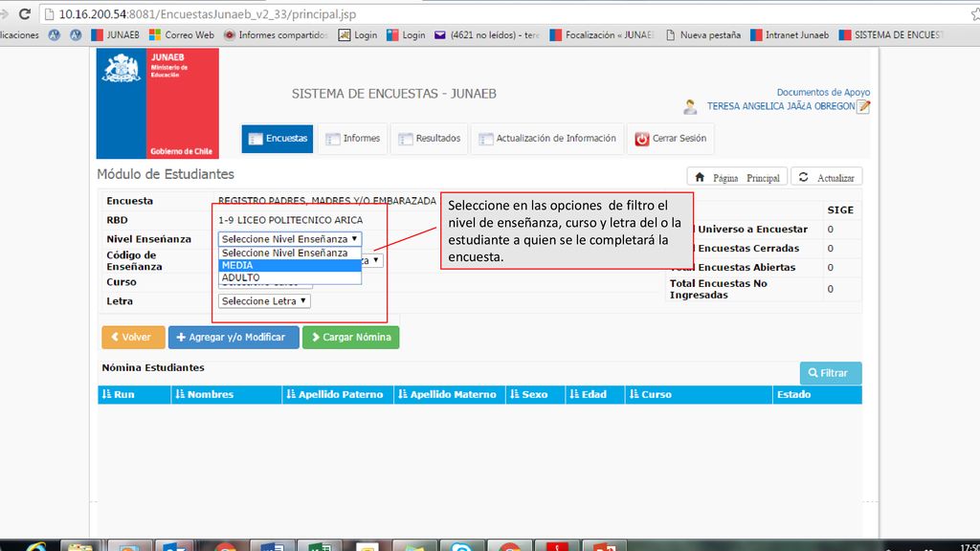Click the SIGE column heading
Image resolution: width=980 pixels, height=551 pixels.
point(840,209)
